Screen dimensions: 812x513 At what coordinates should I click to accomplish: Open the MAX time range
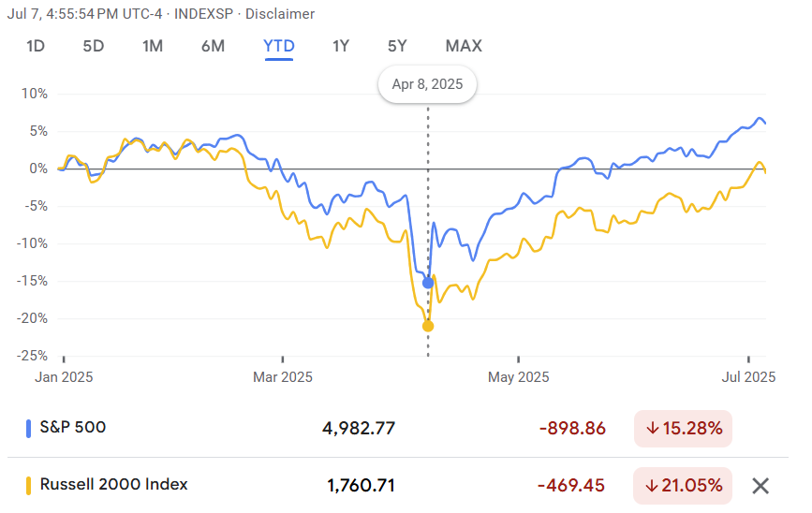pyautogui.click(x=464, y=46)
